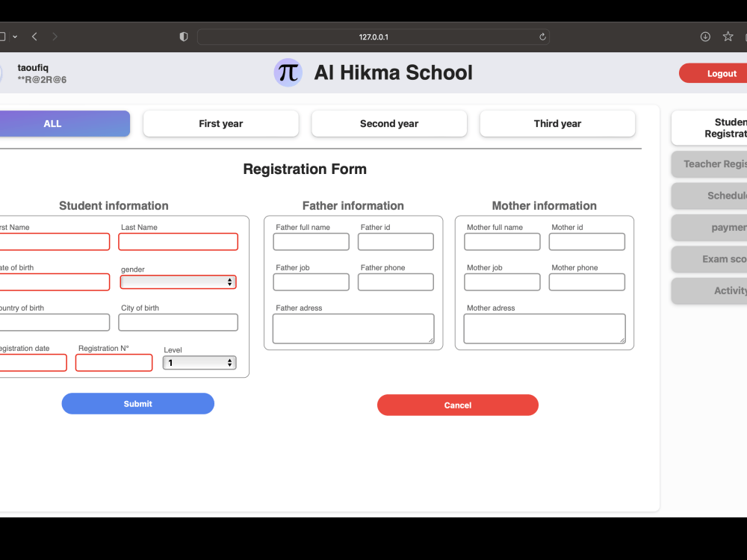Image resolution: width=747 pixels, height=560 pixels.
Task: Select the ALL tab
Action: (x=64, y=124)
